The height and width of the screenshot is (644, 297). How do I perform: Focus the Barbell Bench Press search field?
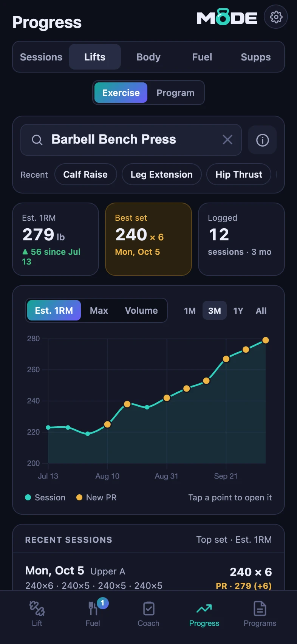click(131, 140)
